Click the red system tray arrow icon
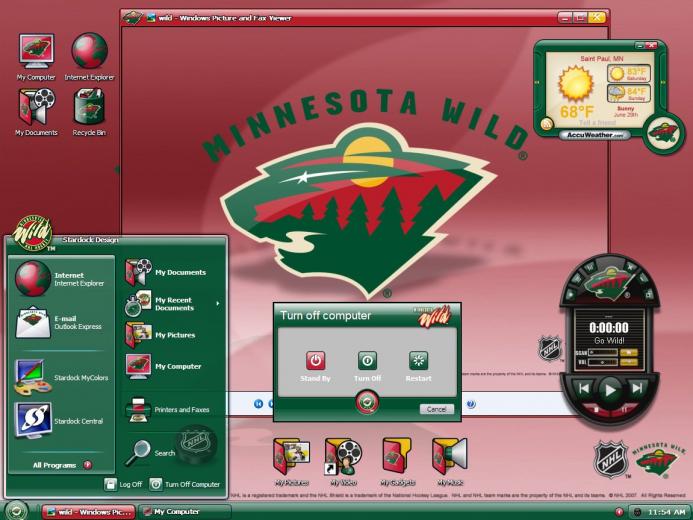The width and height of the screenshot is (693, 520). pos(619,512)
